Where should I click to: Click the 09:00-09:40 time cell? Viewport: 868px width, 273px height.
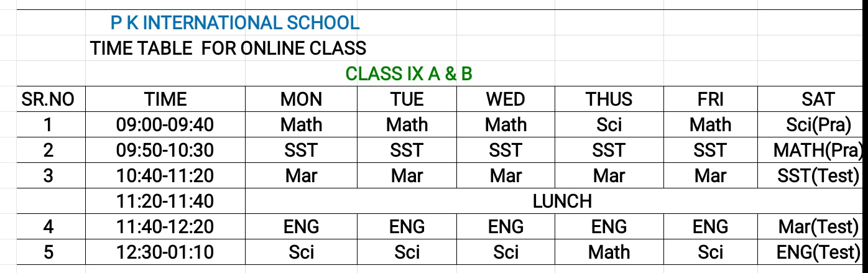tap(165, 125)
